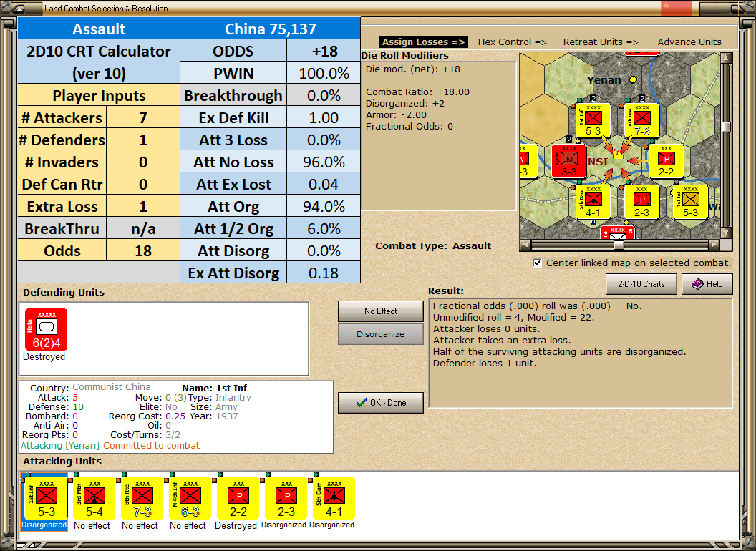Go to Hex Control step
The width and height of the screenshot is (756, 551).
click(x=512, y=42)
